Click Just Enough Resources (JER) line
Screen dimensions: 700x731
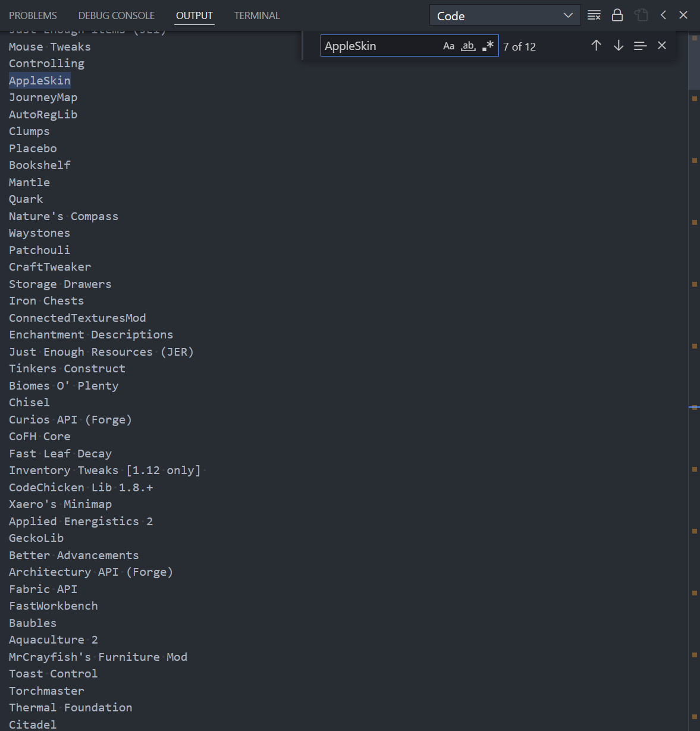(x=101, y=352)
